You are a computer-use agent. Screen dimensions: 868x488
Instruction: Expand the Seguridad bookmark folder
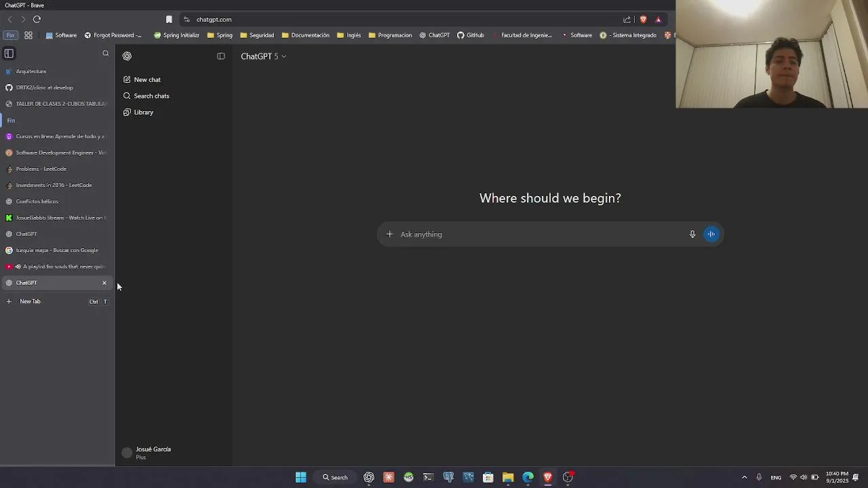257,35
